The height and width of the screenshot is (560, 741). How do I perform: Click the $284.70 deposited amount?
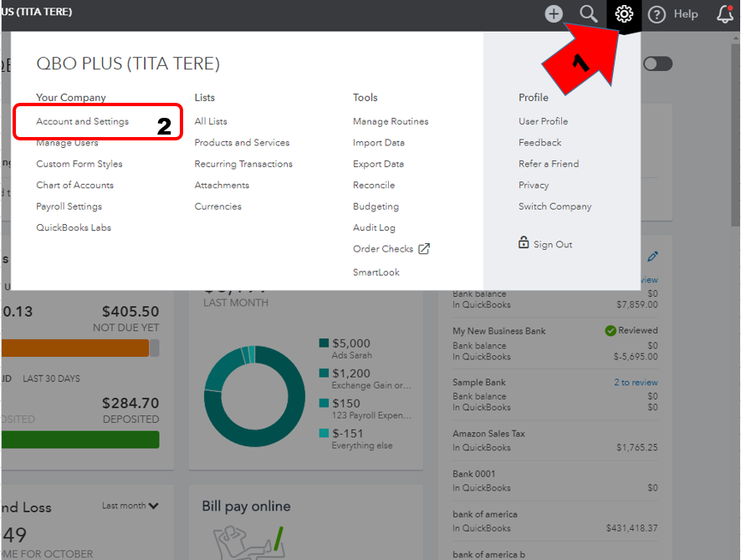[x=130, y=403]
